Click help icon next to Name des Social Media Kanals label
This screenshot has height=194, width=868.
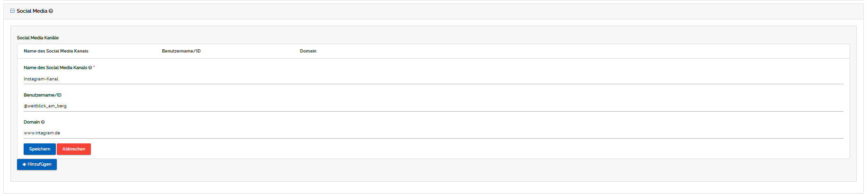90,68
